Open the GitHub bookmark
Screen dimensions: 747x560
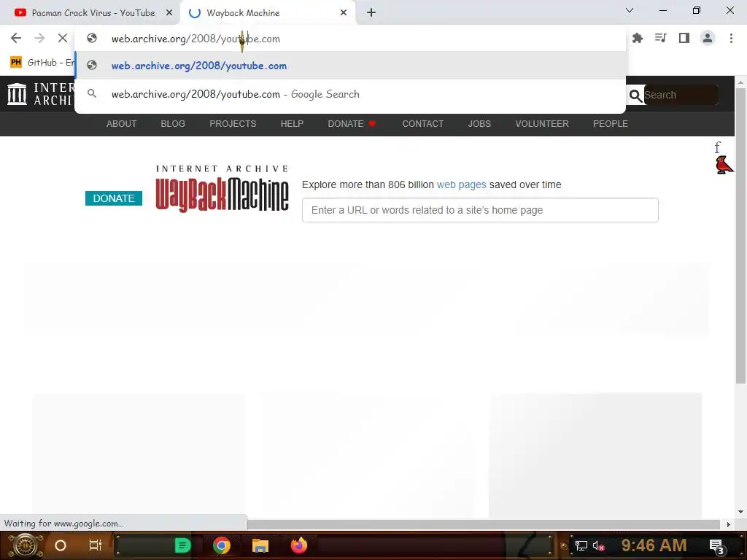(x=42, y=63)
